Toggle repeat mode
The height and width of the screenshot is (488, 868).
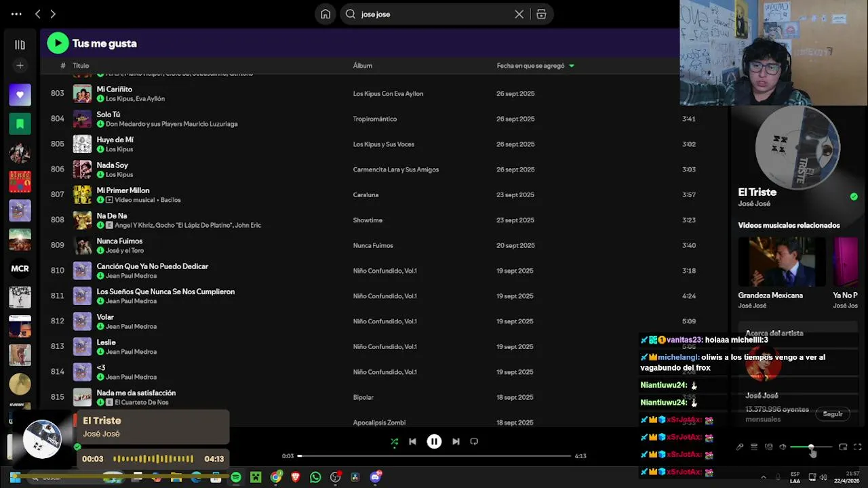click(474, 441)
